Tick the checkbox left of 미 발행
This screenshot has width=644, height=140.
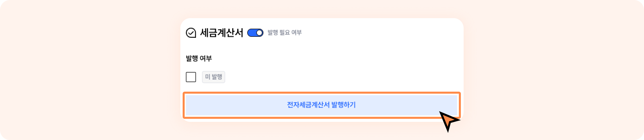click(x=191, y=77)
